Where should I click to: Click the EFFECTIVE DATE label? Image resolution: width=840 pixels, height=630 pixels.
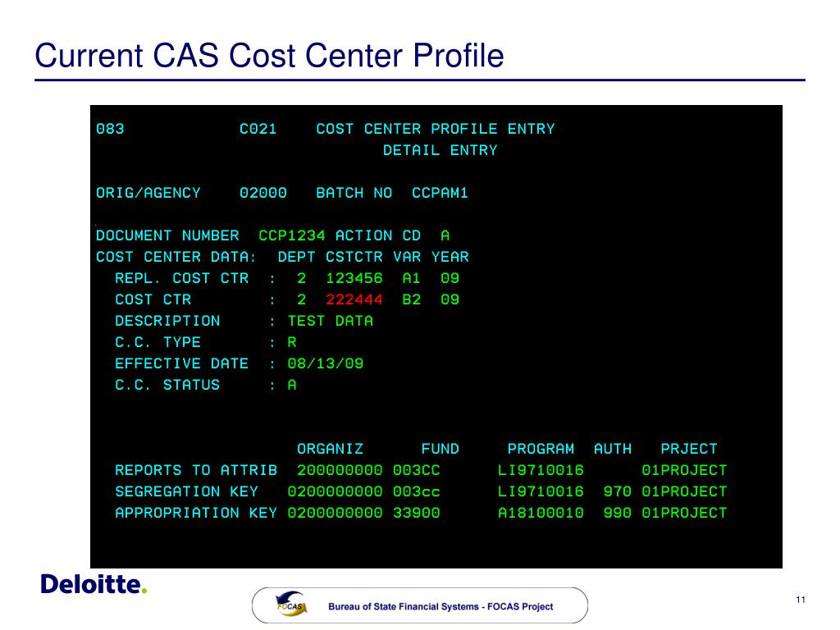tap(181, 363)
